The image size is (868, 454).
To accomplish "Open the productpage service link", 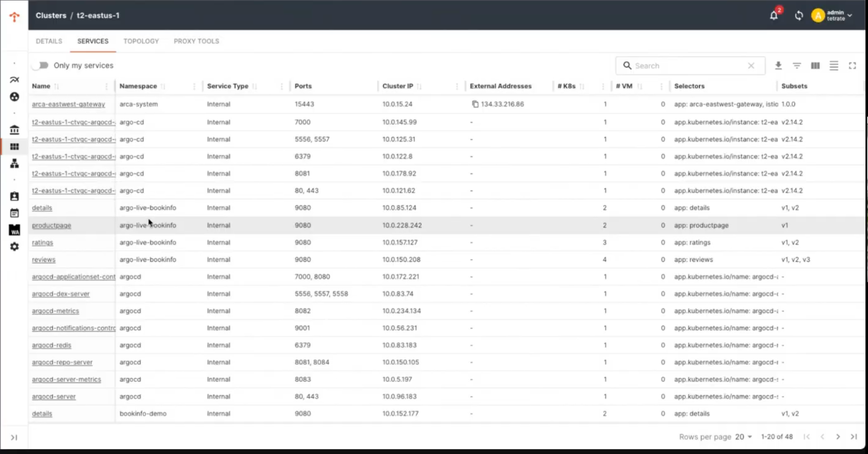I will point(52,225).
